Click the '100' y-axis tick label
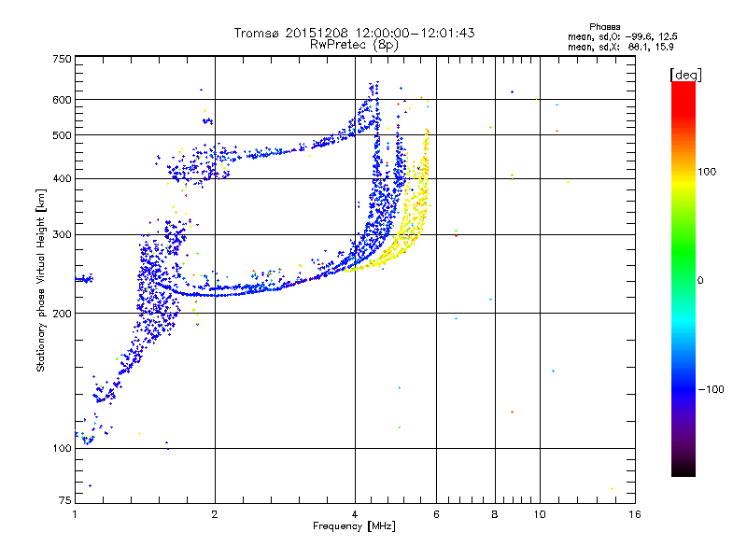The width and height of the screenshot is (747, 560). coord(62,449)
